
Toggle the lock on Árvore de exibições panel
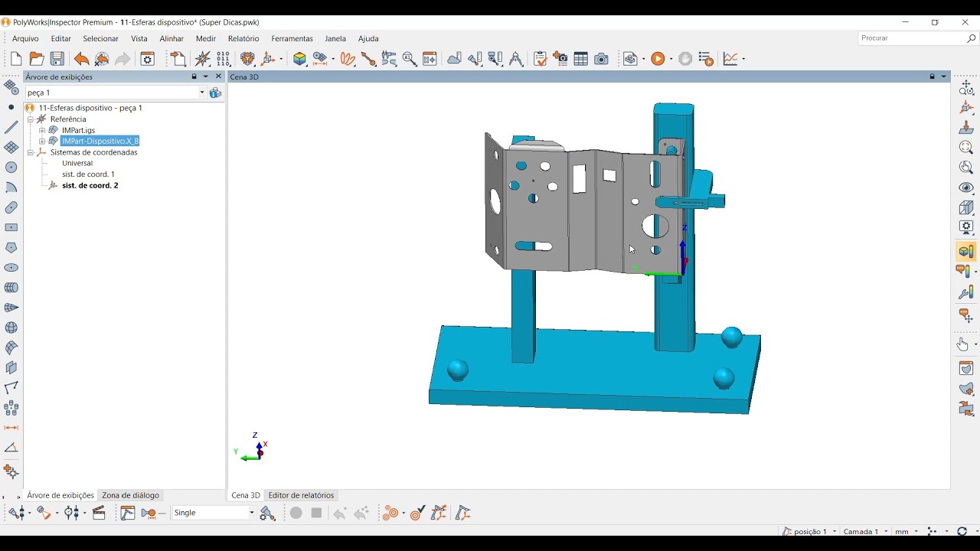pos(194,77)
